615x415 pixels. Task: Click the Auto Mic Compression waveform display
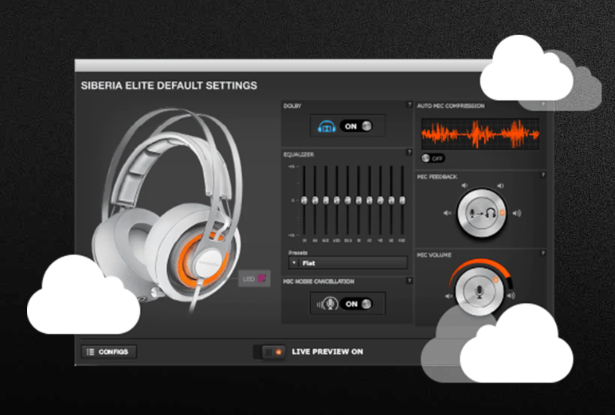480,134
